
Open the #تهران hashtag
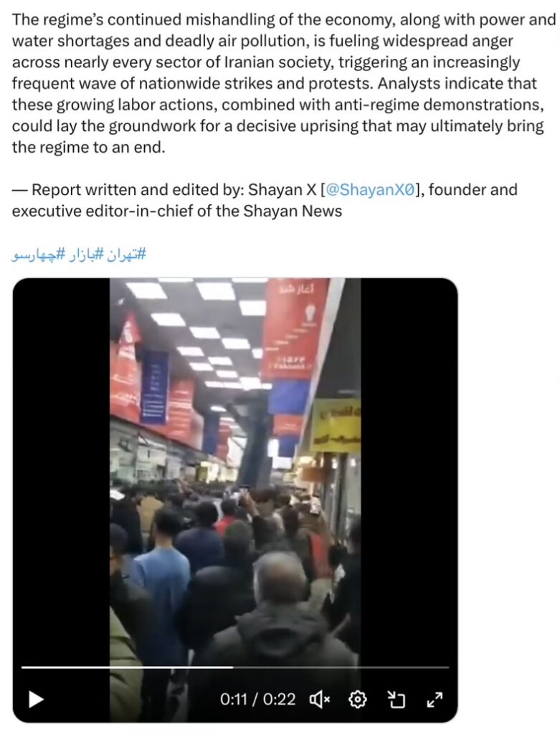(128, 254)
